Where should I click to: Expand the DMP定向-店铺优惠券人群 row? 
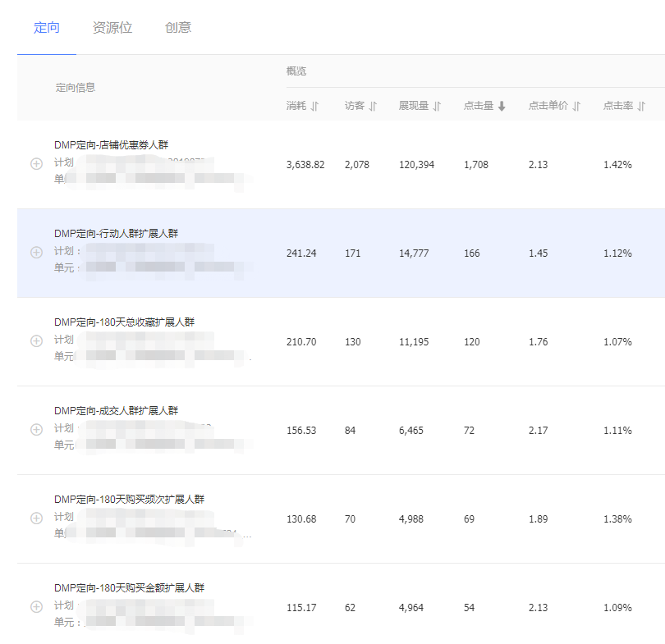tap(36, 163)
